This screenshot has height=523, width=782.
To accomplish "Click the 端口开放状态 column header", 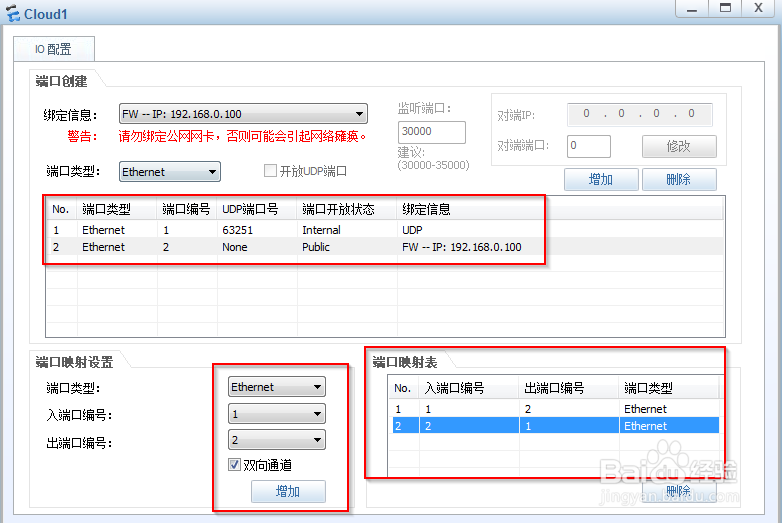I will coord(347,209).
